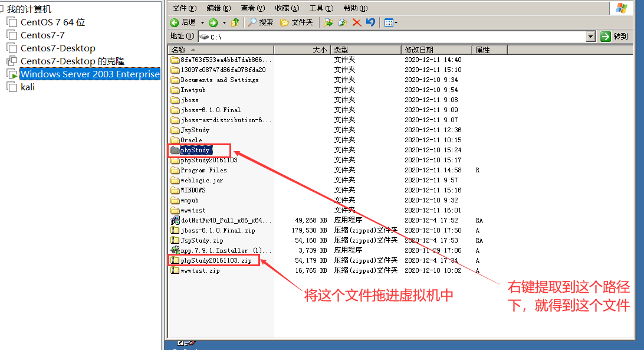Open the 收藏(A) menu
The width and height of the screenshot is (644, 350).
coord(287,8)
